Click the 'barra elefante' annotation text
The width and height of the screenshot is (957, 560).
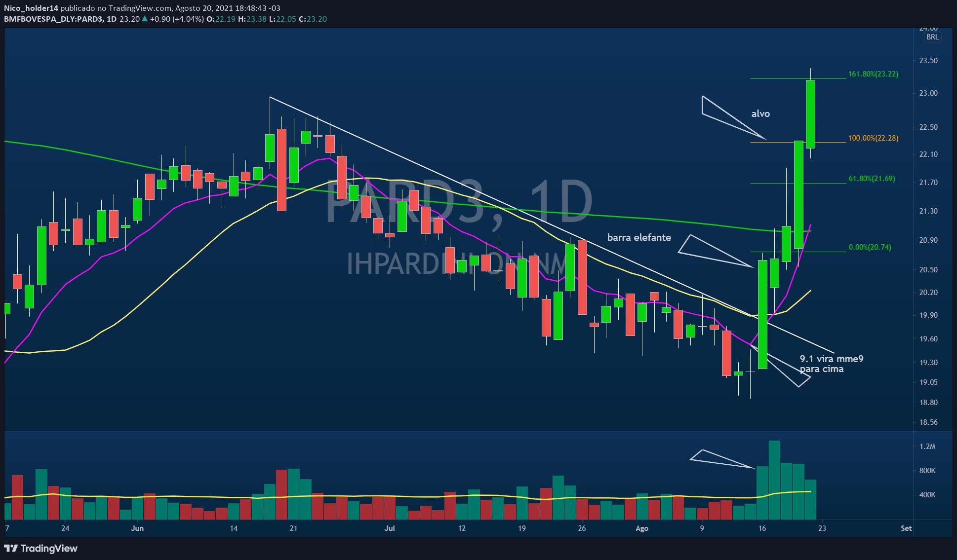pos(639,237)
